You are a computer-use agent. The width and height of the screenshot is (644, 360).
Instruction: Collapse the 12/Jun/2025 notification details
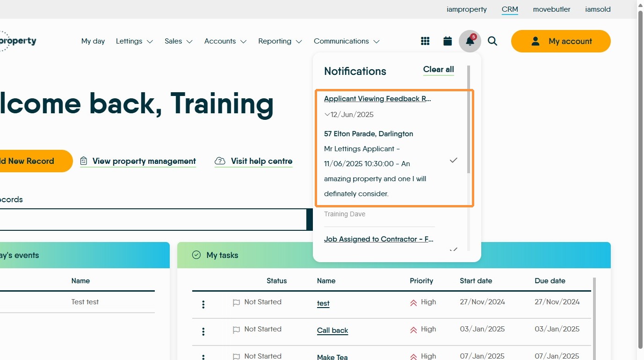click(x=327, y=115)
